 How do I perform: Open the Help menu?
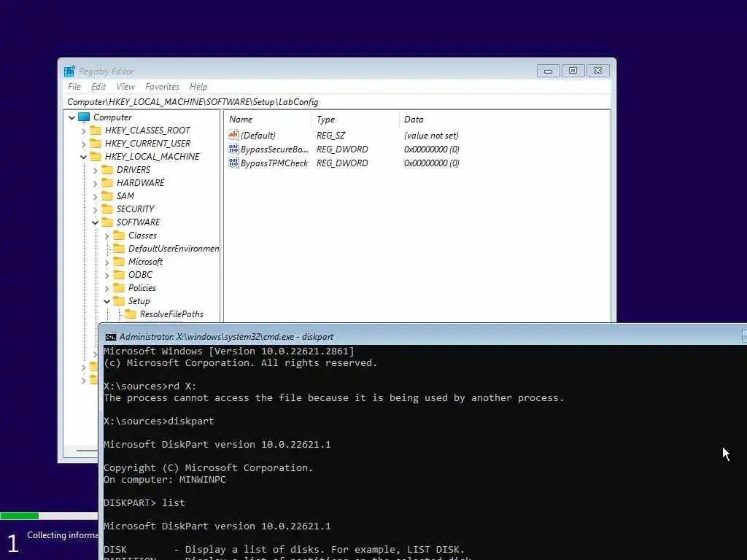pos(198,87)
